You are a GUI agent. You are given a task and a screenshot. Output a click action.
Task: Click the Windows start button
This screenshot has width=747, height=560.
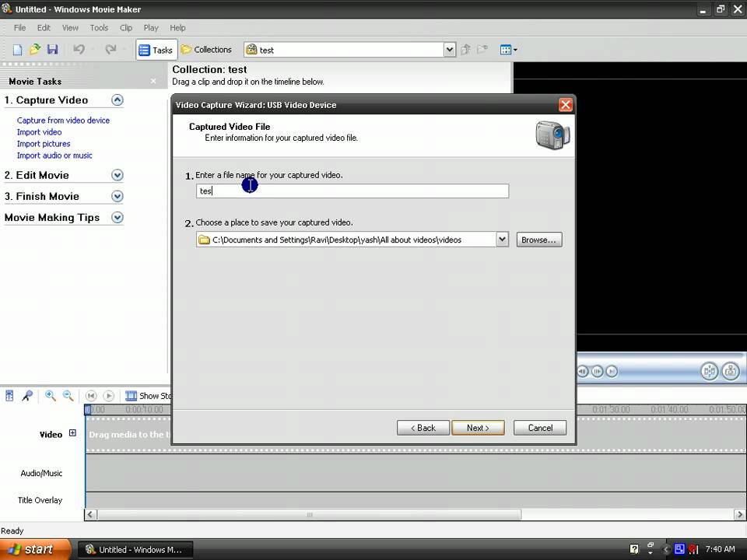coord(35,549)
